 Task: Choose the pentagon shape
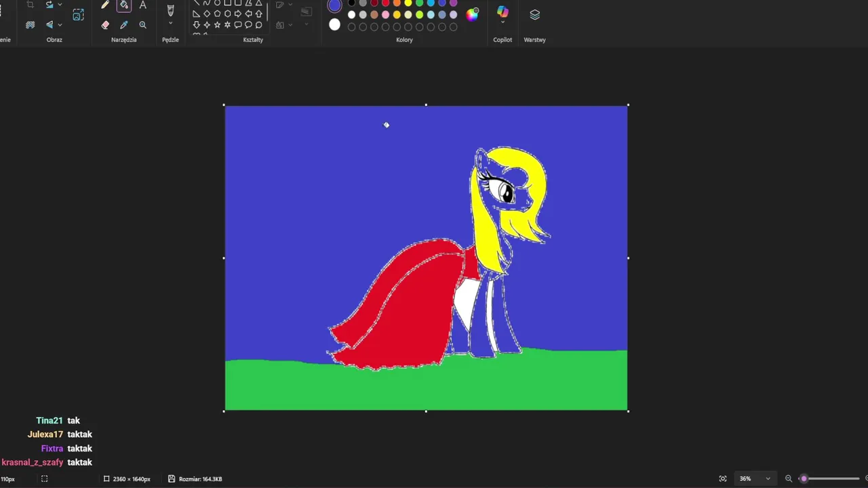[217, 14]
